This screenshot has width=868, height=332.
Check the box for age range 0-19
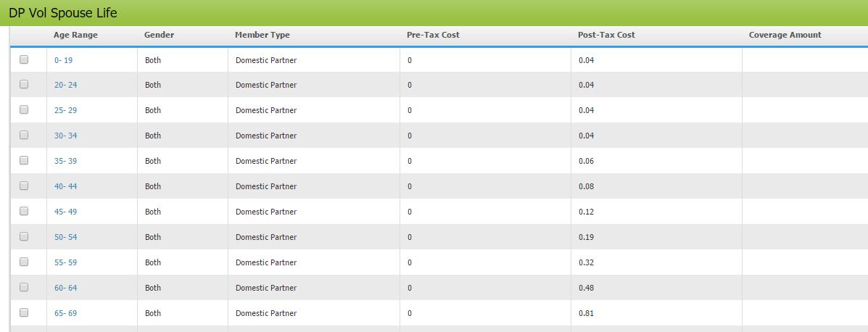(x=24, y=59)
